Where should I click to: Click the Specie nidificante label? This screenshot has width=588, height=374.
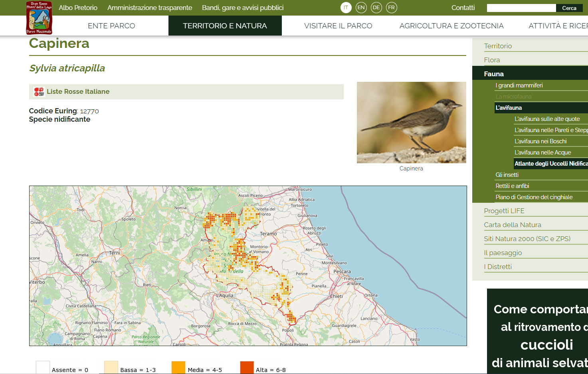point(59,119)
